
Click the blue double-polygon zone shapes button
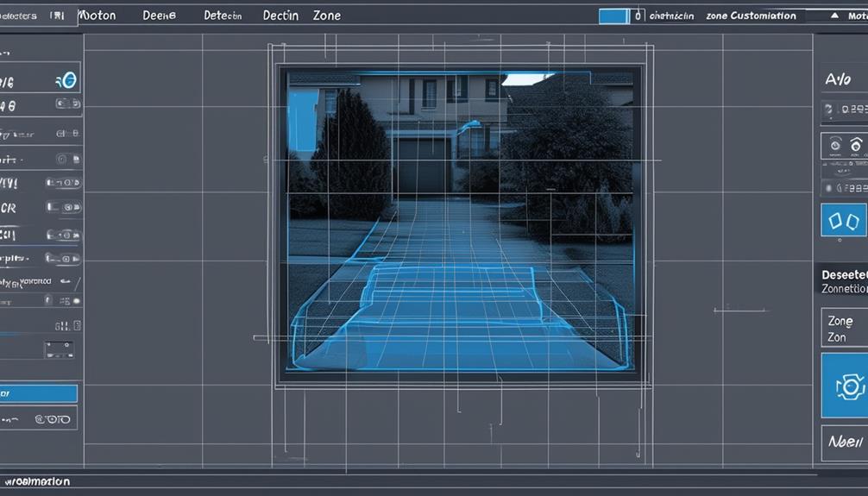point(844,220)
